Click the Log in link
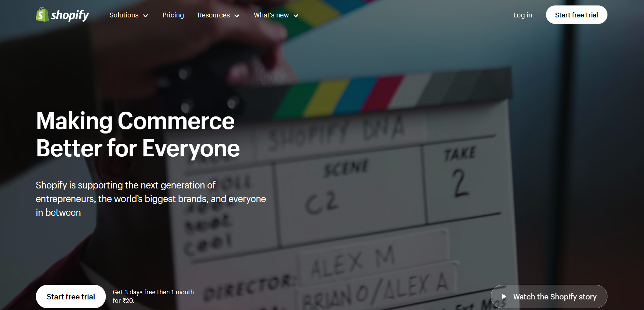This screenshot has width=644, height=310. 522,15
